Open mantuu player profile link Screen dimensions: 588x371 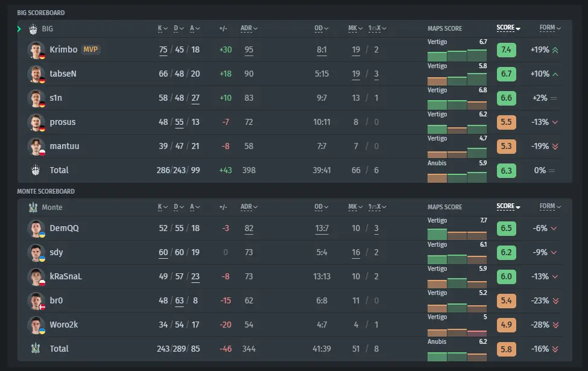[65, 147]
